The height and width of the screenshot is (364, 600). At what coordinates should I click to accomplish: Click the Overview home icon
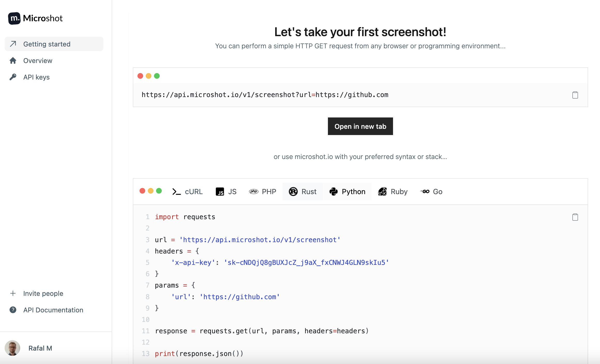[13, 61]
